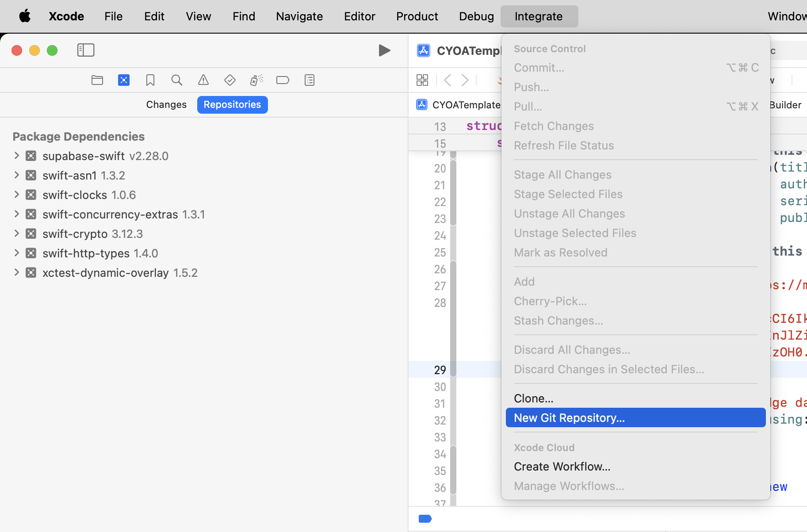Expand the supabase-swift package
This screenshot has width=807, height=532.
(x=17, y=156)
